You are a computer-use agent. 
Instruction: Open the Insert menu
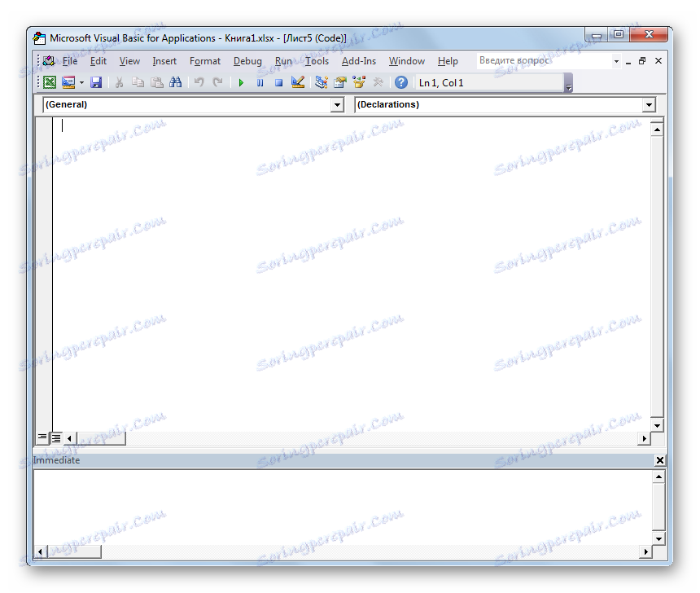click(164, 61)
